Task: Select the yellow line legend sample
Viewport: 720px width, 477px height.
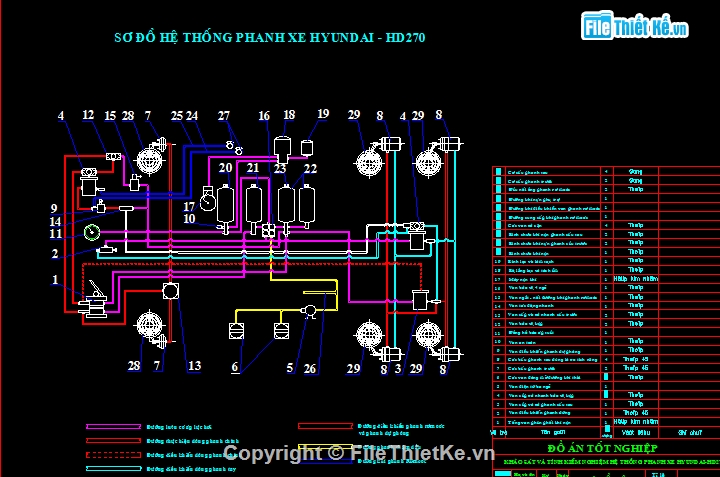Action: 325,447
